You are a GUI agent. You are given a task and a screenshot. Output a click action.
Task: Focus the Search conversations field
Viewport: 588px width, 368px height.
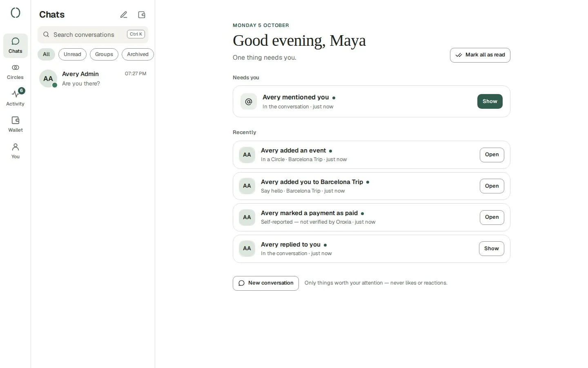point(93,35)
